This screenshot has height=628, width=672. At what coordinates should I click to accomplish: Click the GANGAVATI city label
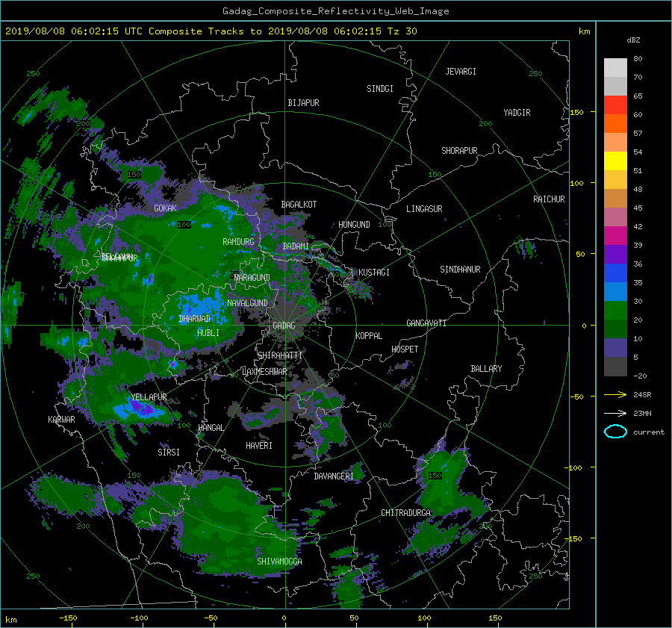426,323
